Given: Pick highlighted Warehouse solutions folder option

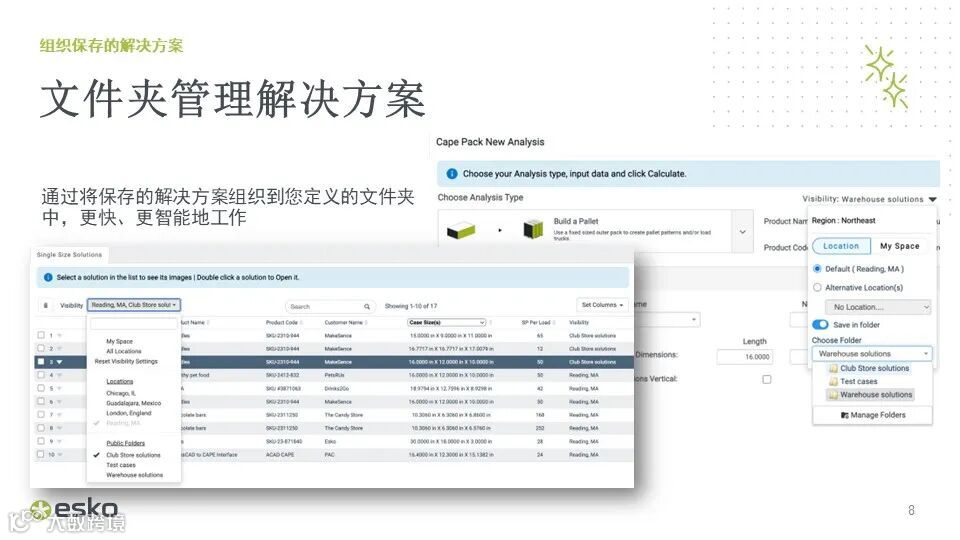Looking at the screenshot, I should click(x=876, y=395).
